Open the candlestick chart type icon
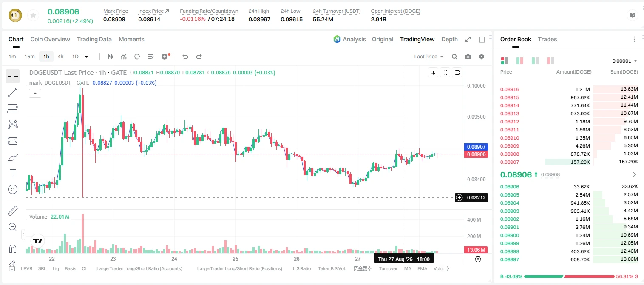 110,57
